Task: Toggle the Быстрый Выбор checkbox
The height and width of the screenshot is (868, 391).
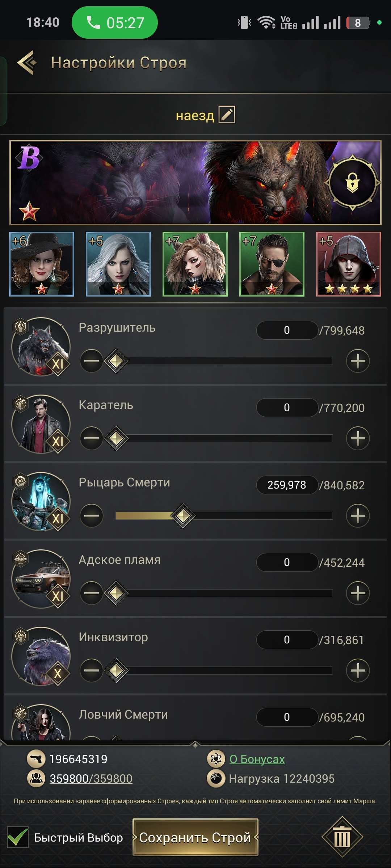Action: (18, 837)
